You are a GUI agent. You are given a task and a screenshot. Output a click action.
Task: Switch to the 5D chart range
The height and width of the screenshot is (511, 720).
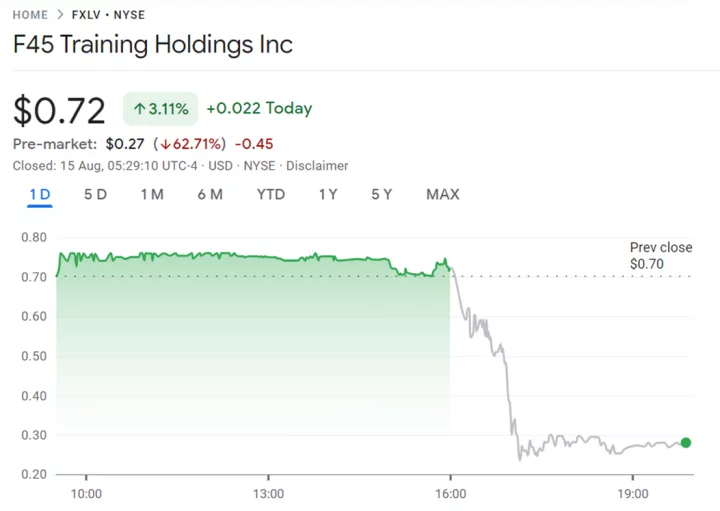point(95,194)
